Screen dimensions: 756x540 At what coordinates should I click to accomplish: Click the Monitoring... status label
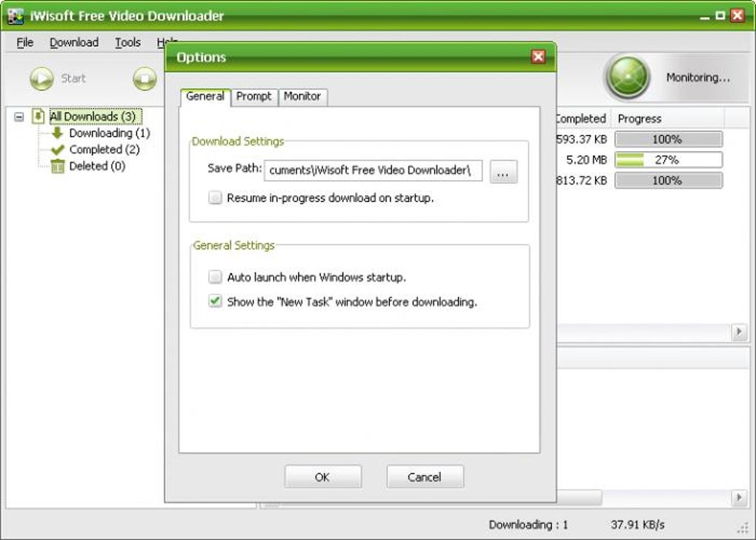697,78
